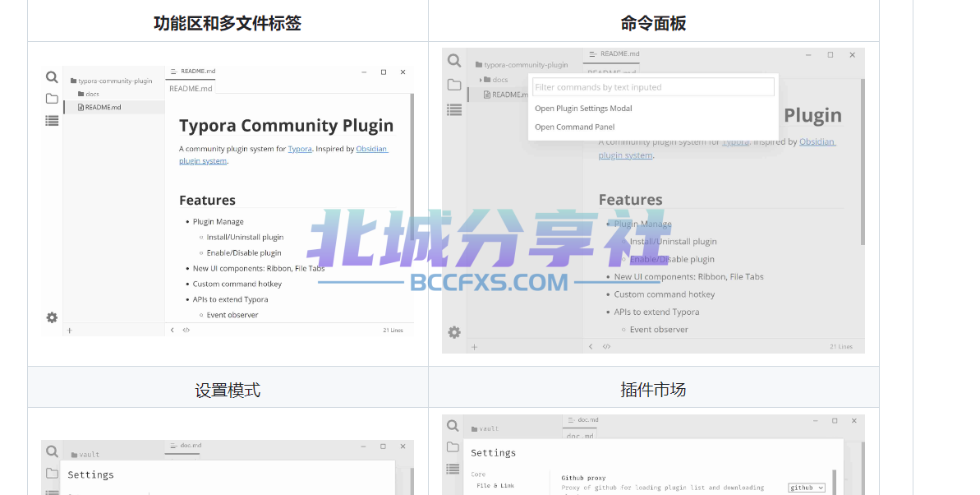The width and height of the screenshot is (980, 495).
Task: Click Install/Uninstall plugin in 功能区和多文件标签 screenshot
Action: pos(245,237)
